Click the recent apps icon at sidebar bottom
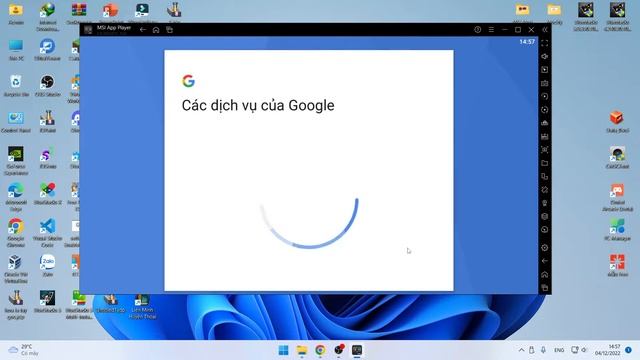Image resolution: width=640 pixels, height=360 pixels. [544, 288]
